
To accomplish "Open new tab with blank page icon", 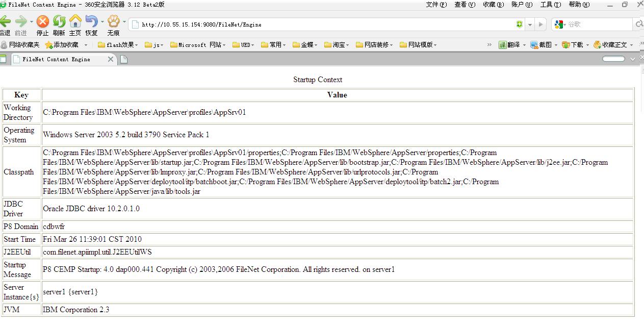I will [x=123, y=60].
